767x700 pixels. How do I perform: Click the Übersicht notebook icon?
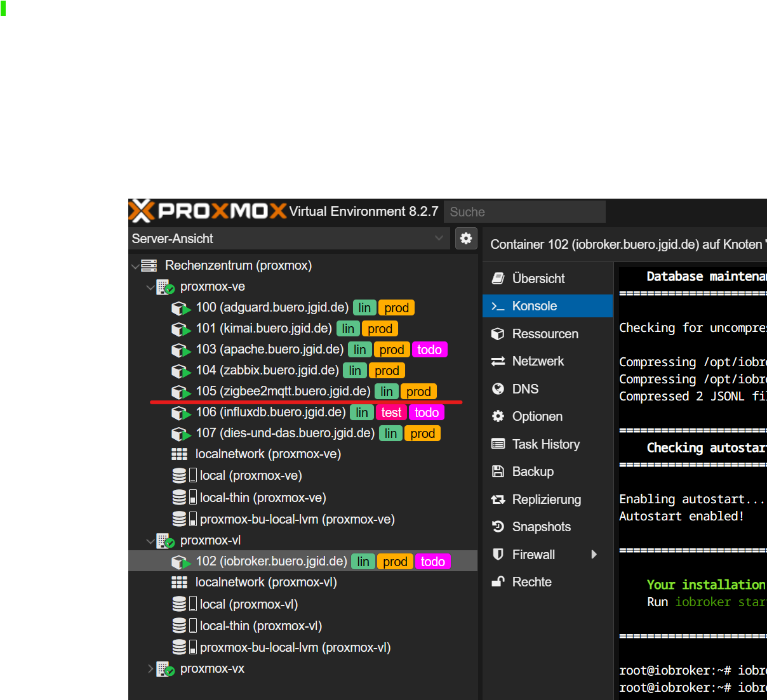[x=498, y=279]
